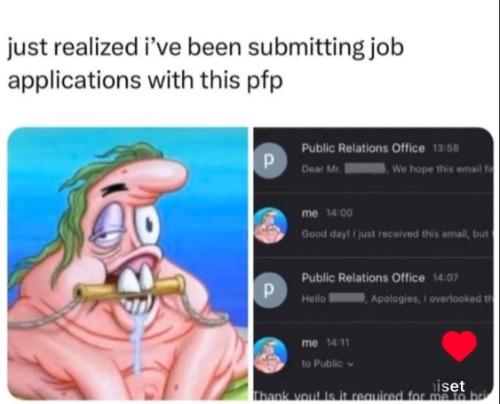Click the 'iset' watermark text

point(448,386)
